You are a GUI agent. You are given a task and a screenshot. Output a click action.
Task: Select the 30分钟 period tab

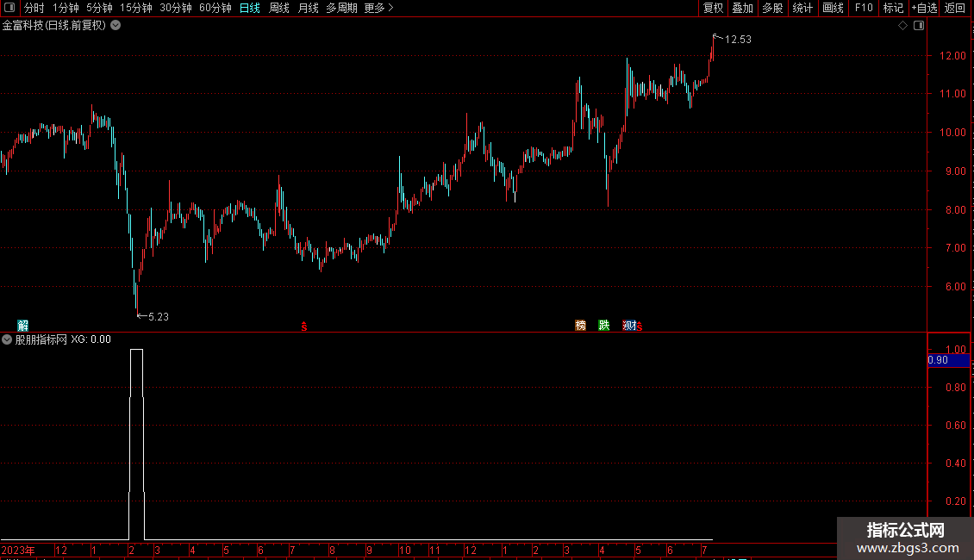coord(175,8)
